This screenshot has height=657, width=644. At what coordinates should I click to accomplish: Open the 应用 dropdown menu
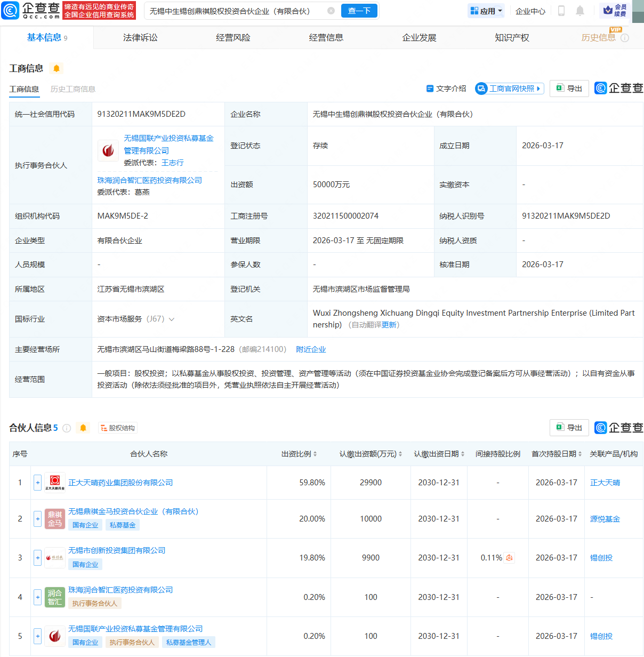click(x=486, y=11)
